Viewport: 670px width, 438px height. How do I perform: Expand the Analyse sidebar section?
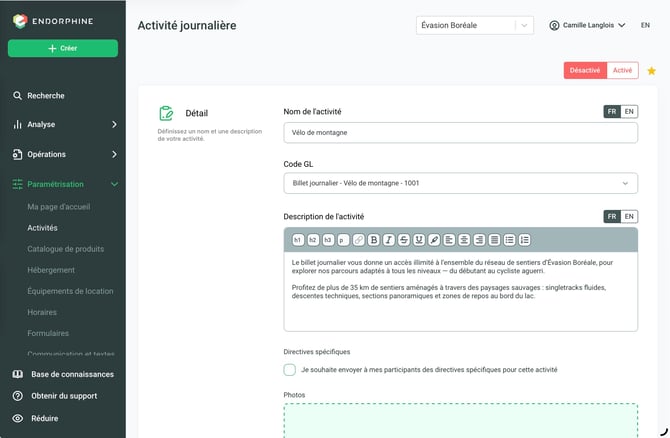(x=64, y=124)
